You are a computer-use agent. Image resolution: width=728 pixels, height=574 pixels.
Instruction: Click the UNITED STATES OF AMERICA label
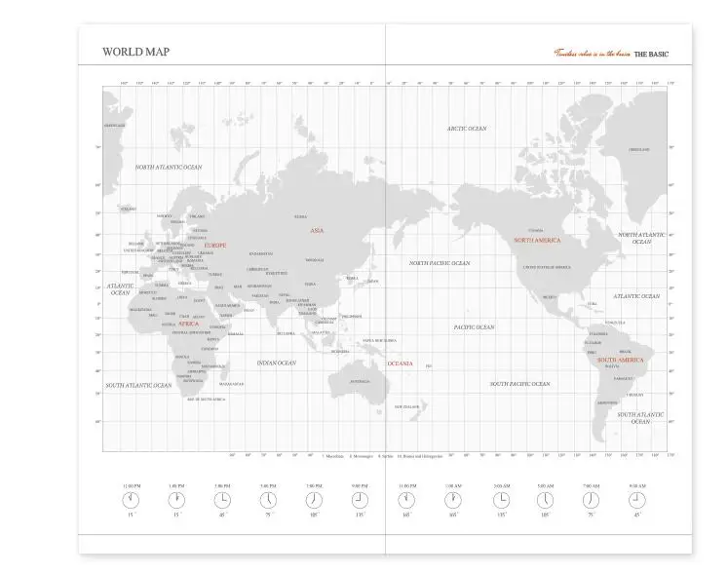[547, 267]
